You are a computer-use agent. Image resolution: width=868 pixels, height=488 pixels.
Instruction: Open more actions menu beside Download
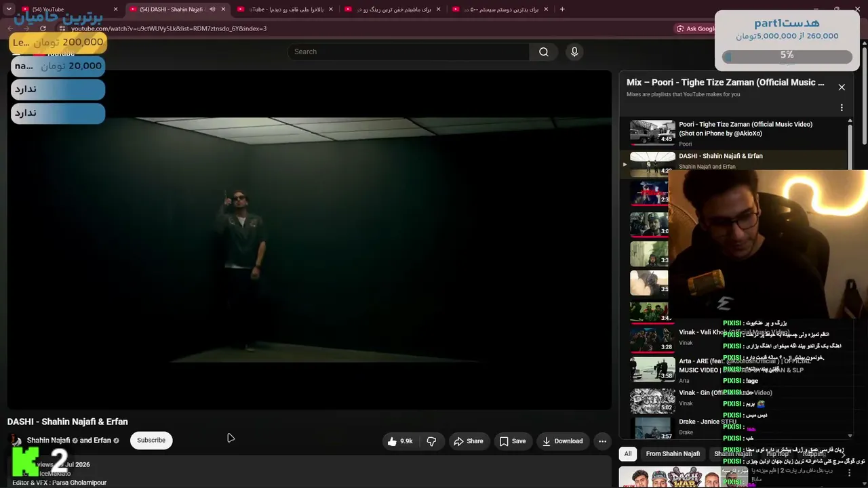(602, 441)
